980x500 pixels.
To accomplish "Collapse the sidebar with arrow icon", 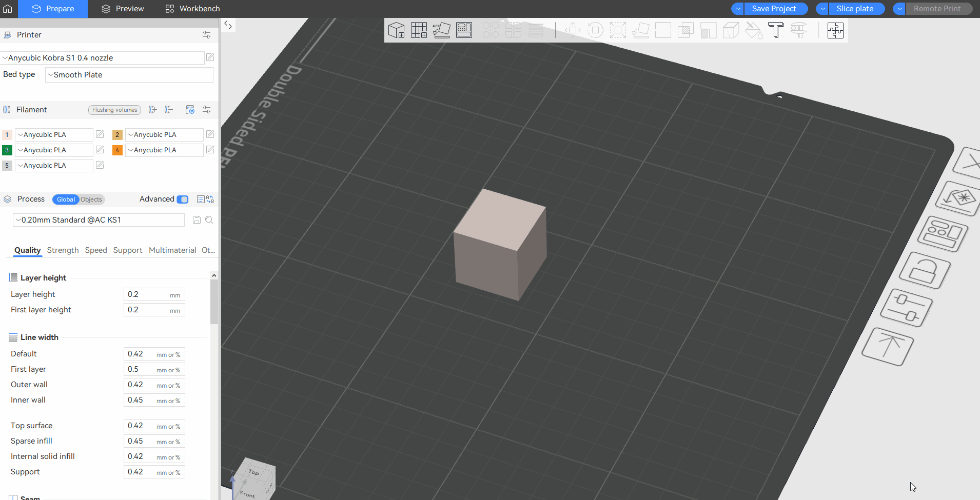I will point(228,25).
